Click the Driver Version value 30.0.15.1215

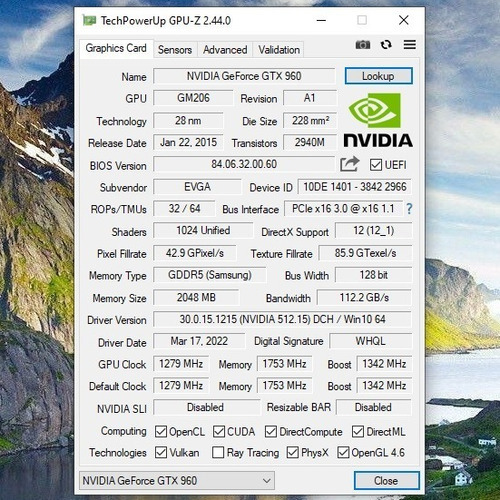pyautogui.click(x=282, y=319)
